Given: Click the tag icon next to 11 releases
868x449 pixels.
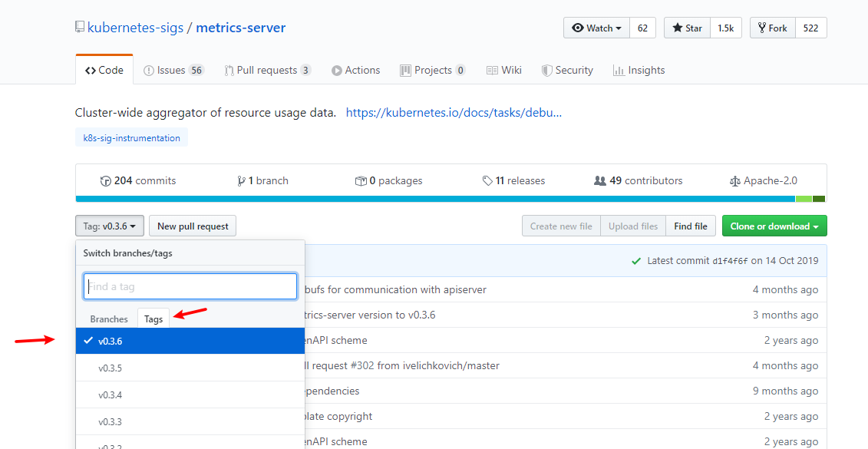Looking at the screenshot, I should (487, 180).
